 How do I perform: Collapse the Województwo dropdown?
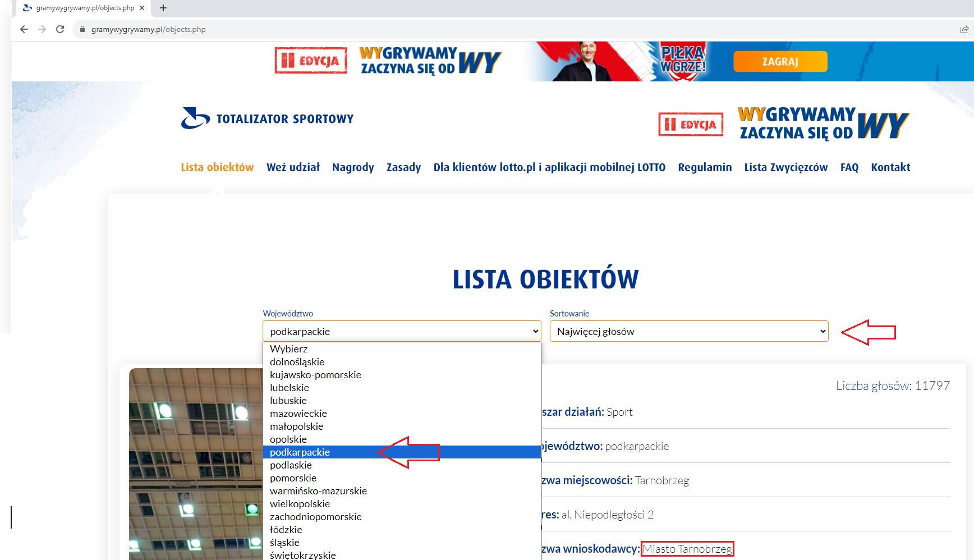[x=402, y=332]
